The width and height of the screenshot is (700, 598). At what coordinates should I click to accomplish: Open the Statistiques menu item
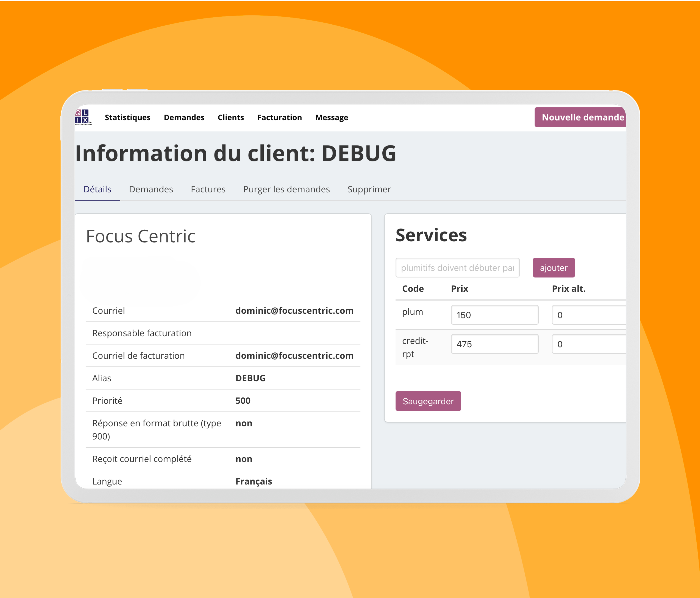coord(127,117)
